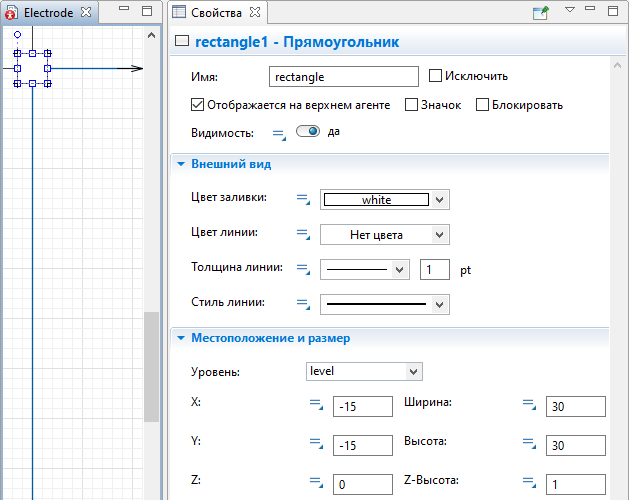Click the Высота value field
This screenshot has width=629, height=500.
(576, 445)
